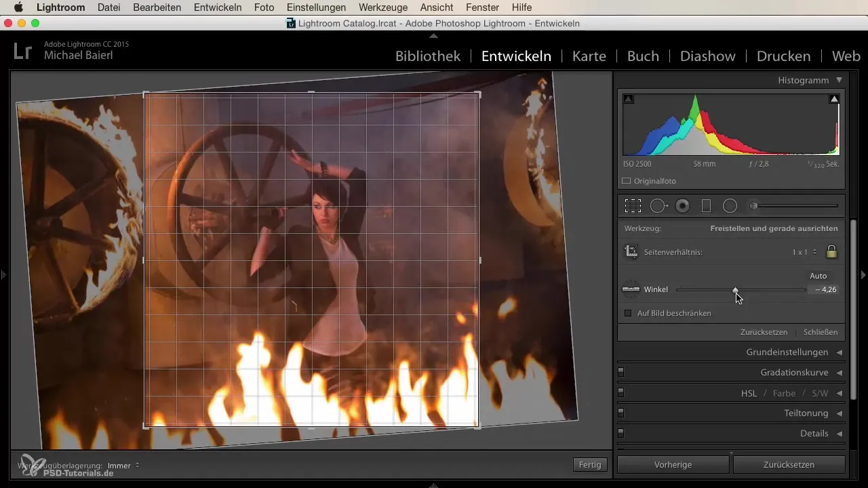Screen dimensions: 868x488
Task: Enable the Auf Bild beschränken checkbox
Action: click(x=628, y=313)
